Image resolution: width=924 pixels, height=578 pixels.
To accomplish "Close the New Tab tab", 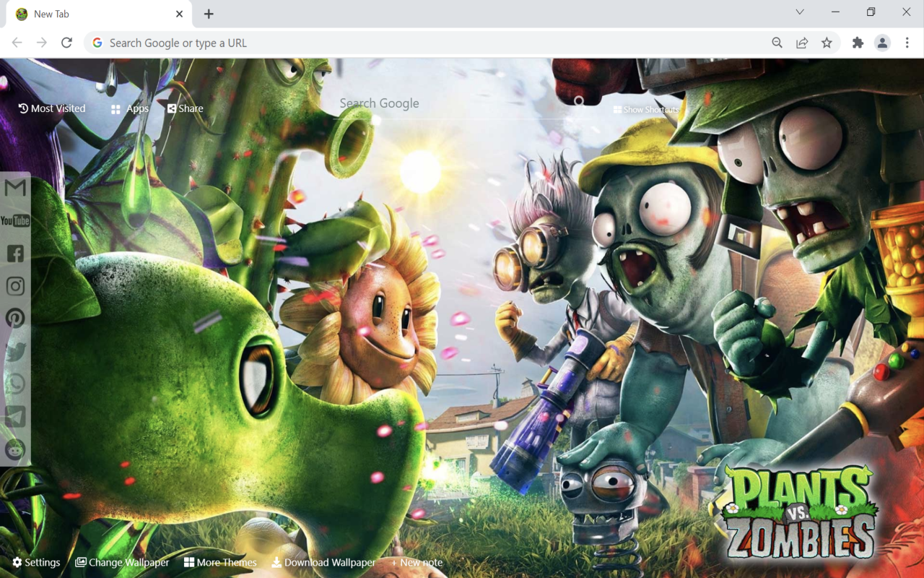I will pyautogui.click(x=179, y=14).
